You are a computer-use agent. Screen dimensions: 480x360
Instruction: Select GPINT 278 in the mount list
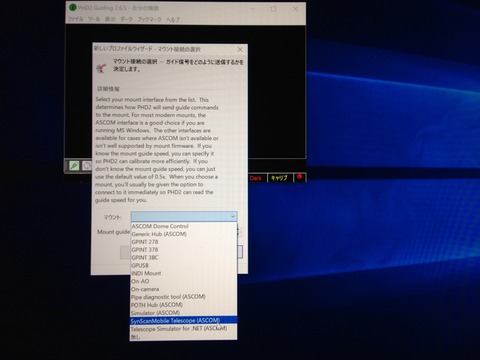[x=183, y=242]
